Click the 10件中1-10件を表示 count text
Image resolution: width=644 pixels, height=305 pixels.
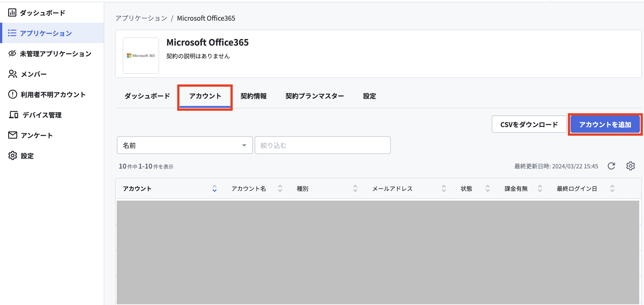pyautogui.click(x=146, y=166)
